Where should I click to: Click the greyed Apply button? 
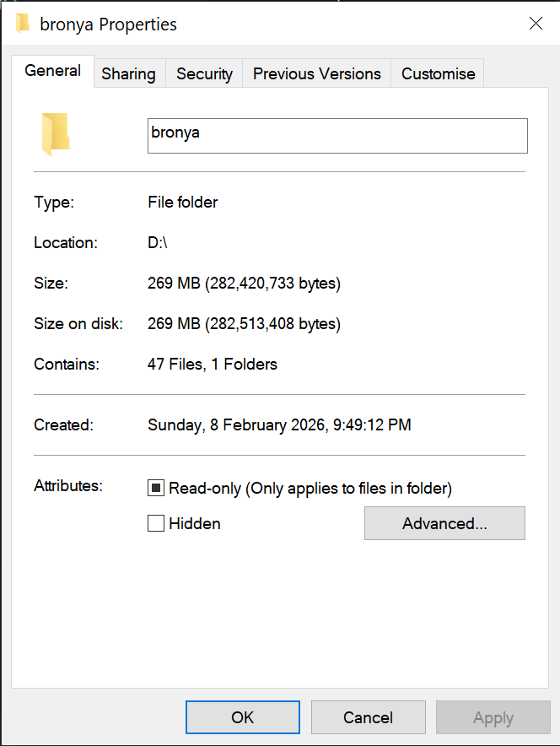493,717
